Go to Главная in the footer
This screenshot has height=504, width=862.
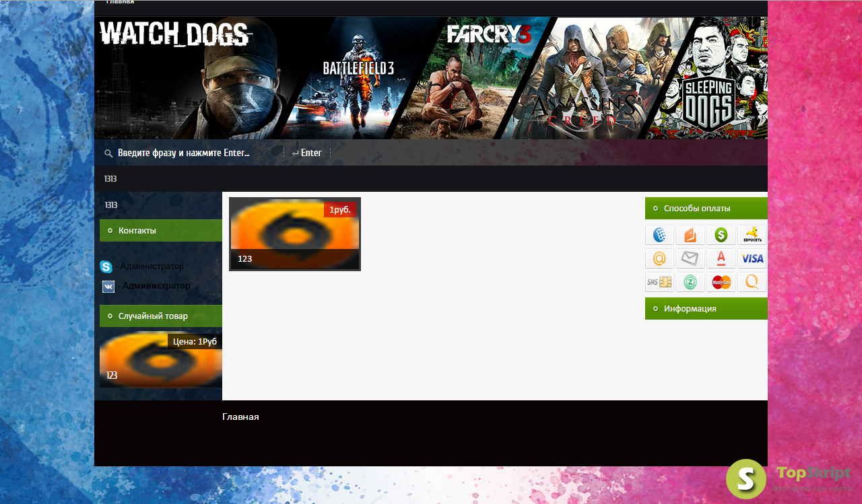coord(240,417)
